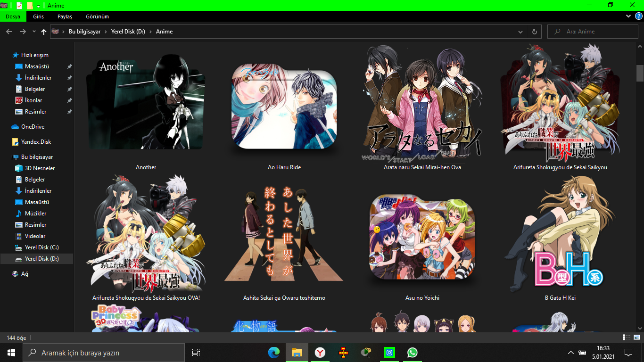Switch to the Görünüm ribbon tab
This screenshot has width=644, height=362.
[x=98, y=16]
